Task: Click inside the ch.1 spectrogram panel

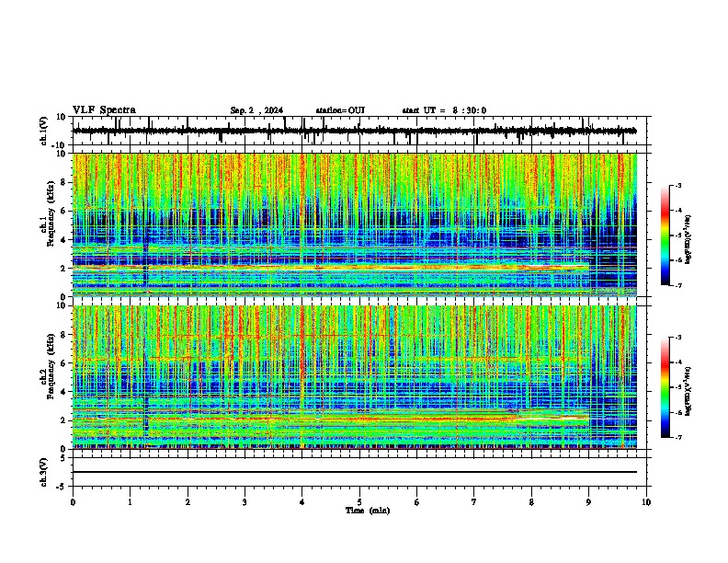Action: 354,224
